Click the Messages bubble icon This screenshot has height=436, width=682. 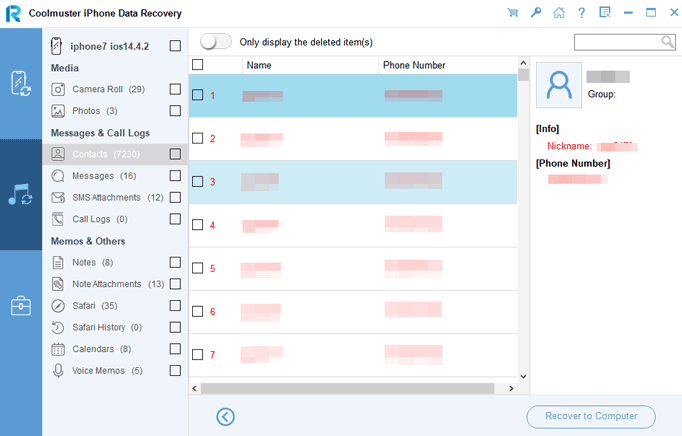pyautogui.click(x=58, y=176)
